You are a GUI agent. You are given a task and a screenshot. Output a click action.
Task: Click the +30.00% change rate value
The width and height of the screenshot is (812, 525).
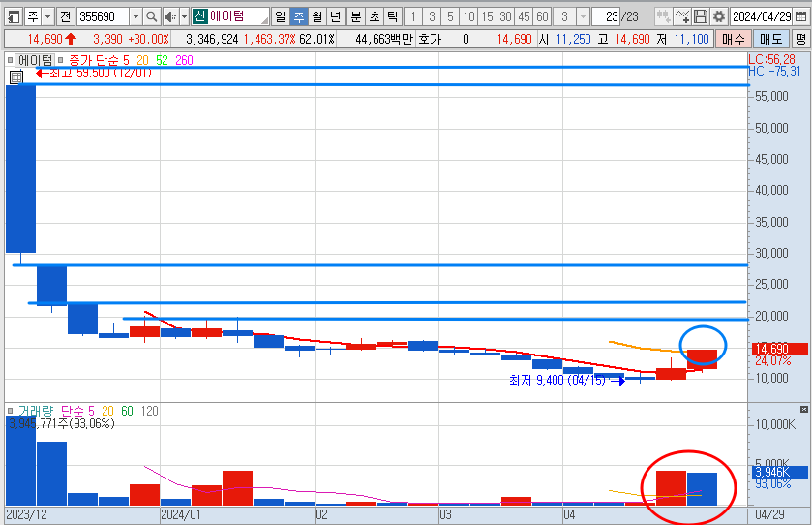(x=149, y=39)
